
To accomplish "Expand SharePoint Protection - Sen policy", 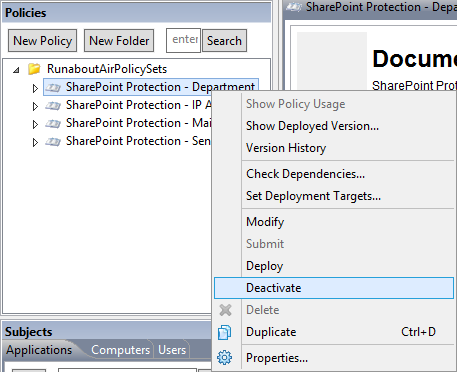I will coord(35,142).
